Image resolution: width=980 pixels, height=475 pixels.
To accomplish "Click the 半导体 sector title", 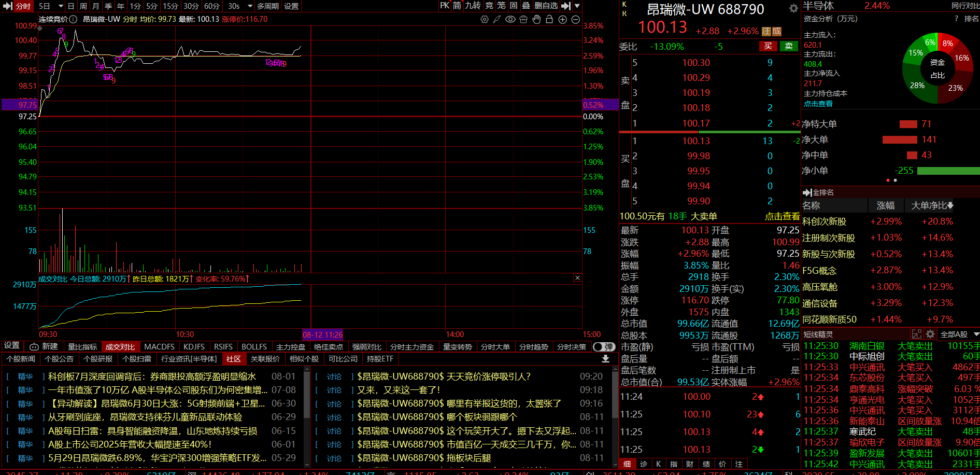I will (818, 6).
